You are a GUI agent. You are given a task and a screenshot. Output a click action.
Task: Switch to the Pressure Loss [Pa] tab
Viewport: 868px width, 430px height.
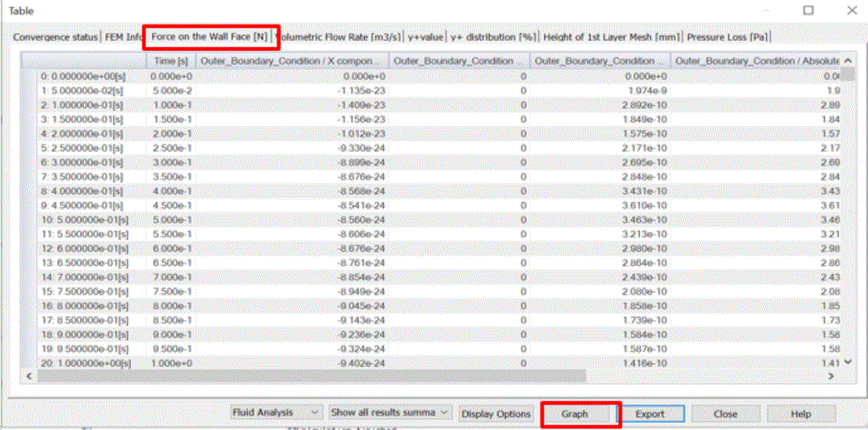coord(728,37)
